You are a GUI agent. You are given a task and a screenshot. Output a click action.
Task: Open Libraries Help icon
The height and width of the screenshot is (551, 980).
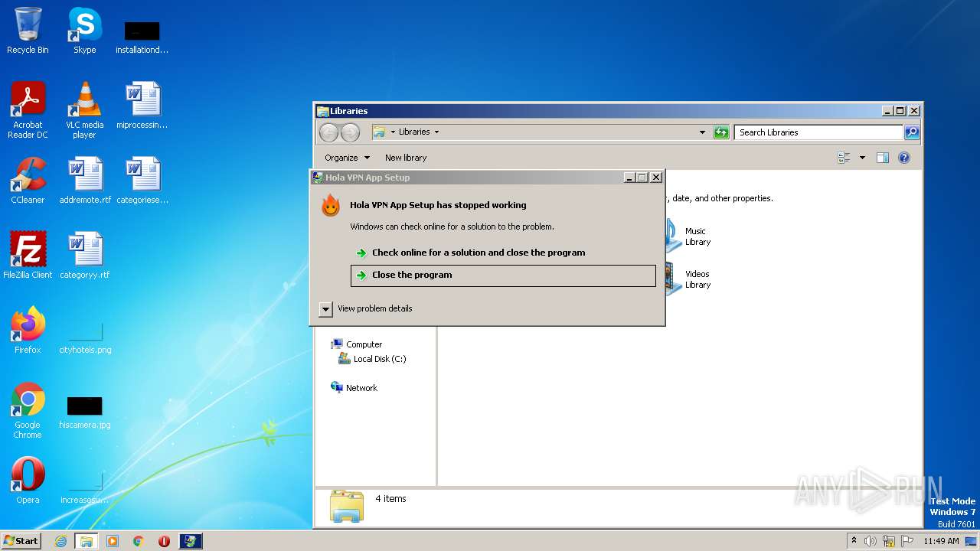click(x=904, y=158)
